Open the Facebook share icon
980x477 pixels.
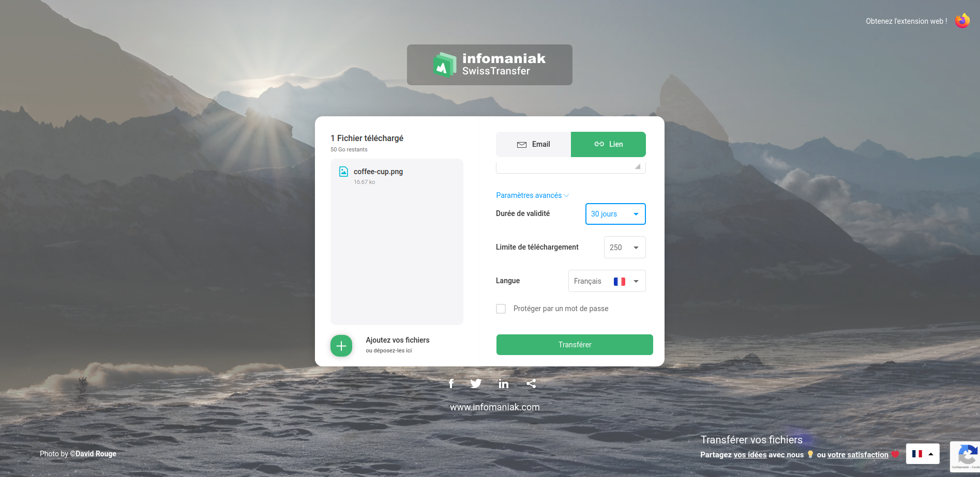451,383
